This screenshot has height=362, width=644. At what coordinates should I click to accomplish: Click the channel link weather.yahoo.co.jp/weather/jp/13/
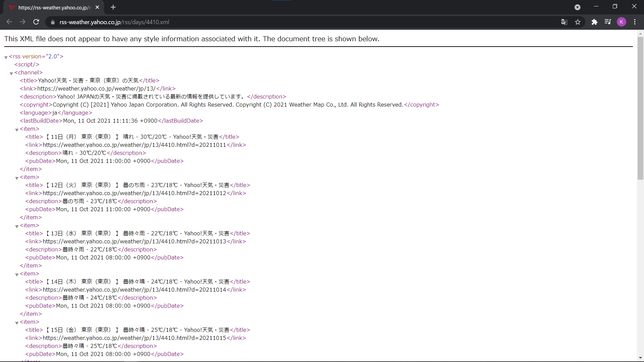pos(96,88)
